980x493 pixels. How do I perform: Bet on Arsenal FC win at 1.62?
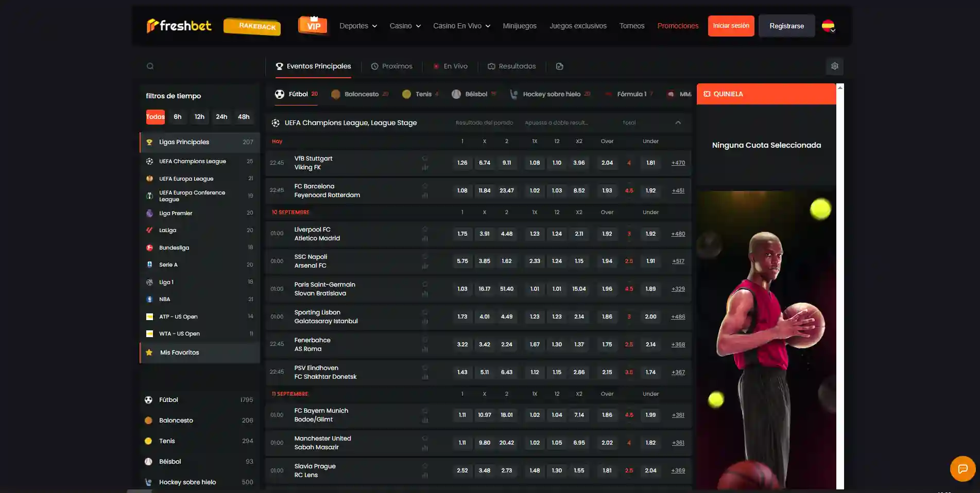[x=507, y=261]
